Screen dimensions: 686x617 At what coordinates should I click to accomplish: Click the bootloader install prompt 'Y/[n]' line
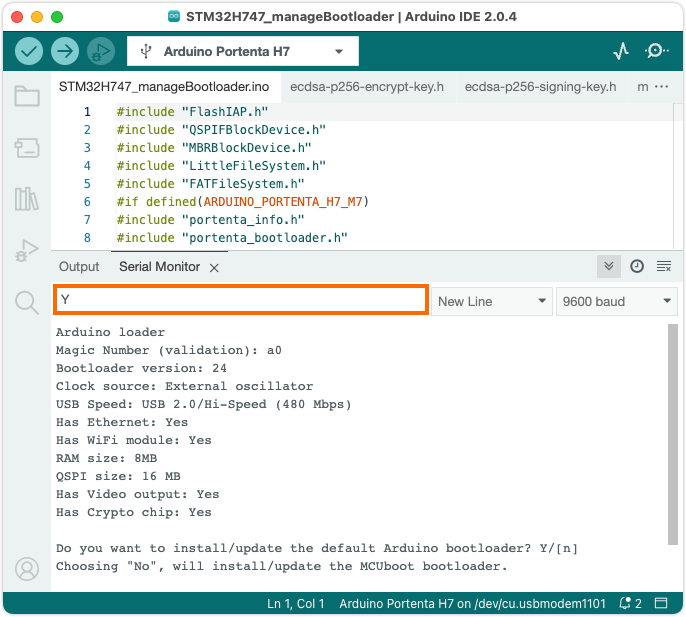[317, 548]
